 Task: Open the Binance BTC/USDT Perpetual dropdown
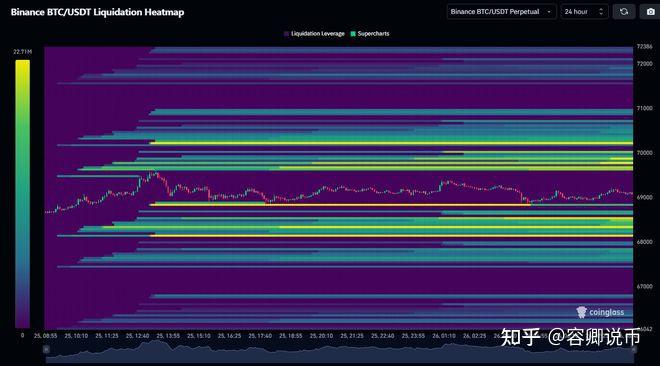pos(501,12)
